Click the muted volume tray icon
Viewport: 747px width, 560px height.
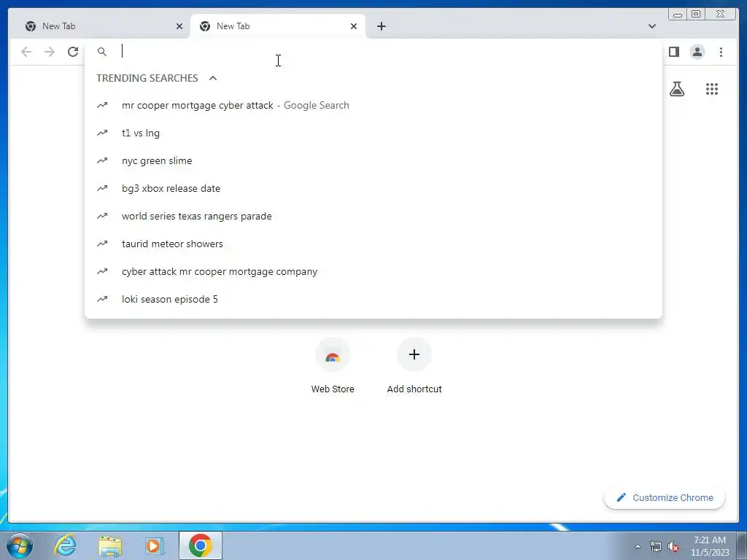673,547
